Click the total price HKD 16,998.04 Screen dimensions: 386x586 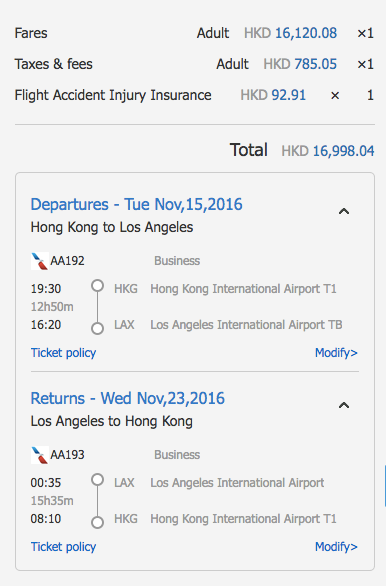tap(328, 151)
